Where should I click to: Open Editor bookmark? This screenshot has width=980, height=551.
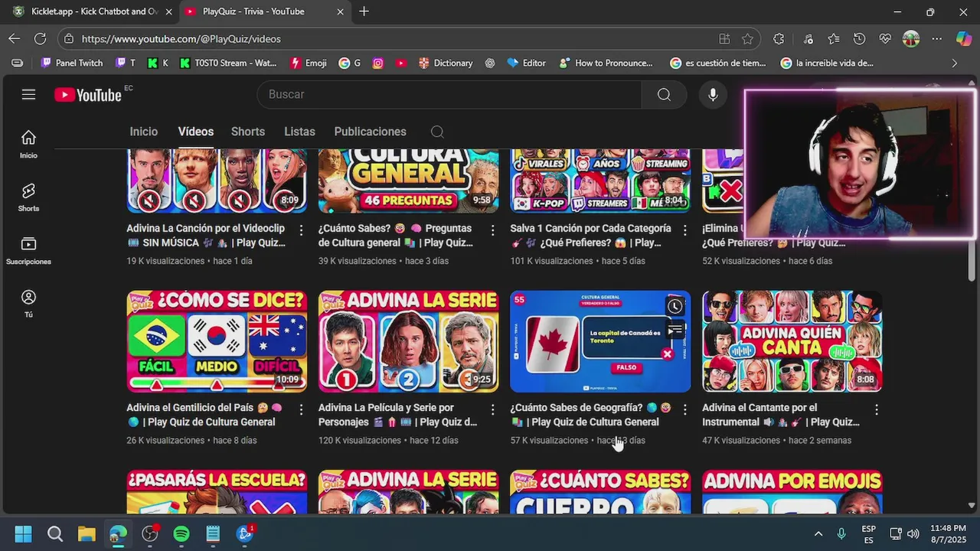[527, 64]
